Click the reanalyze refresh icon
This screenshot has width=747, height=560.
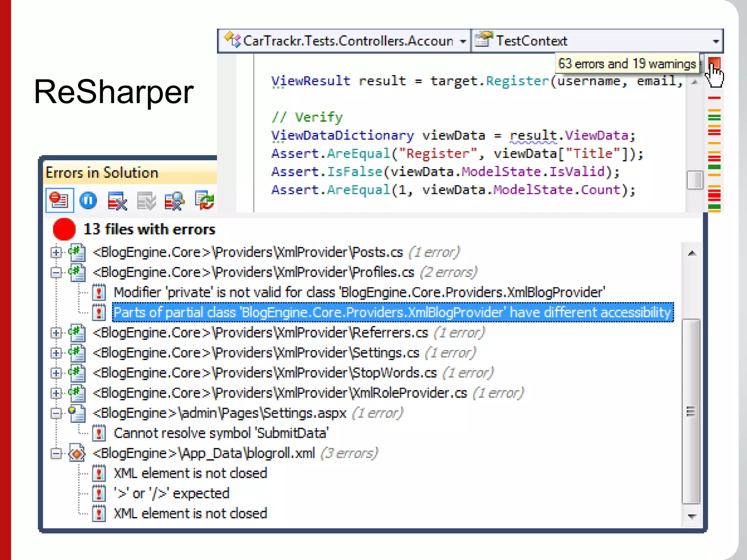[204, 200]
